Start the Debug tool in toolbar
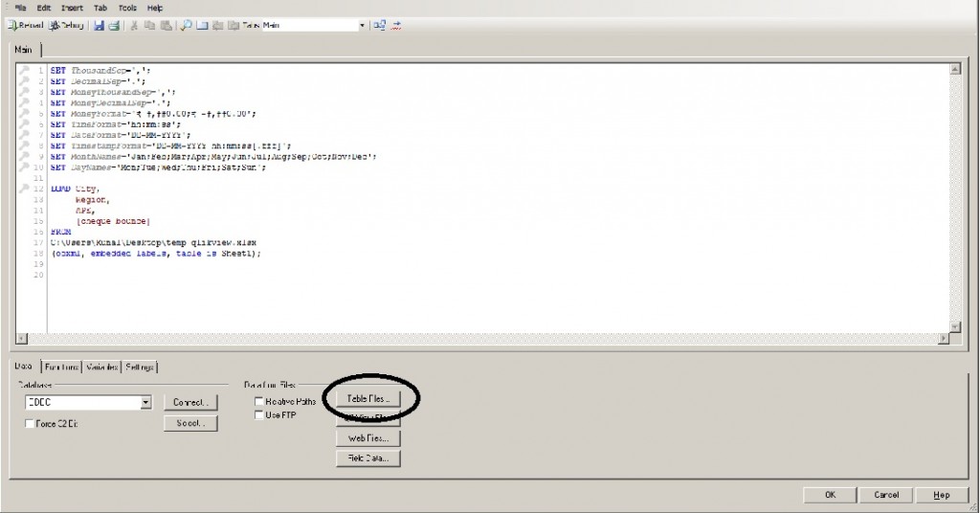This screenshot has width=980, height=513. (x=67, y=25)
